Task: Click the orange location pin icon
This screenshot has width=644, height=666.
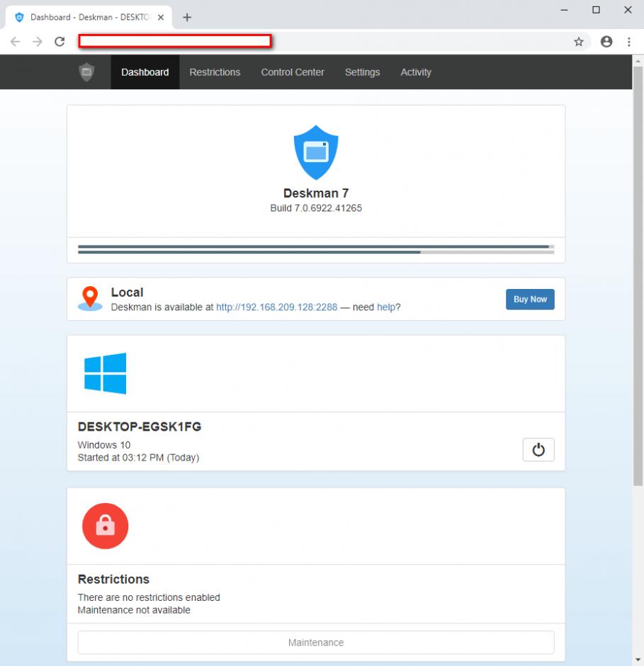Action: coord(90,298)
